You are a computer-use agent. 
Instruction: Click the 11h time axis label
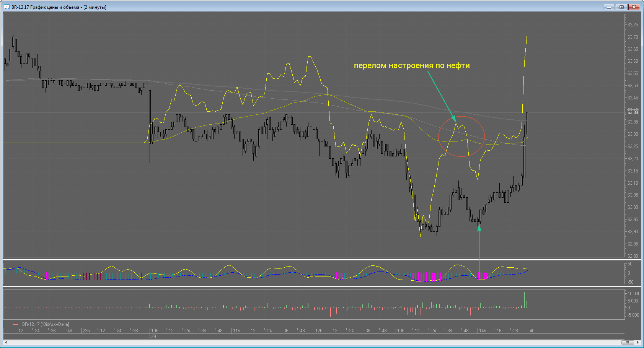tap(236, 331)
